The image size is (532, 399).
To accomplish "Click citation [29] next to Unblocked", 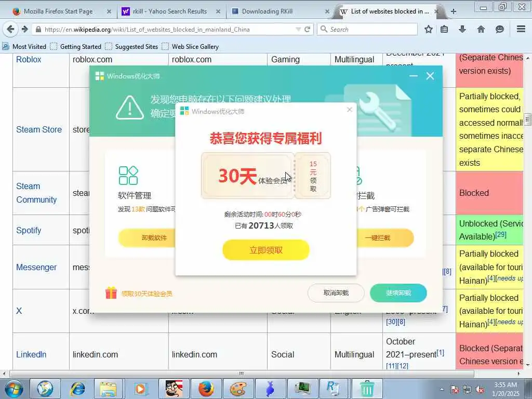I will (x=500, y=234).
